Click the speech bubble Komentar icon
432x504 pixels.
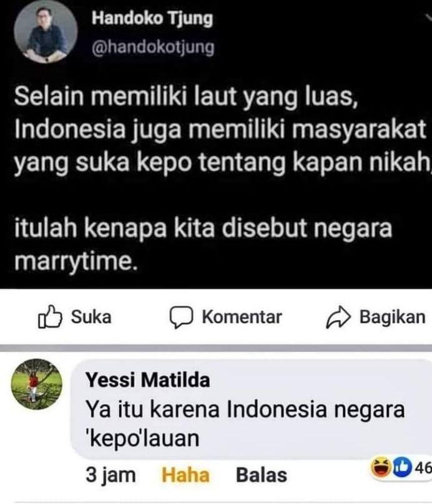182,317
